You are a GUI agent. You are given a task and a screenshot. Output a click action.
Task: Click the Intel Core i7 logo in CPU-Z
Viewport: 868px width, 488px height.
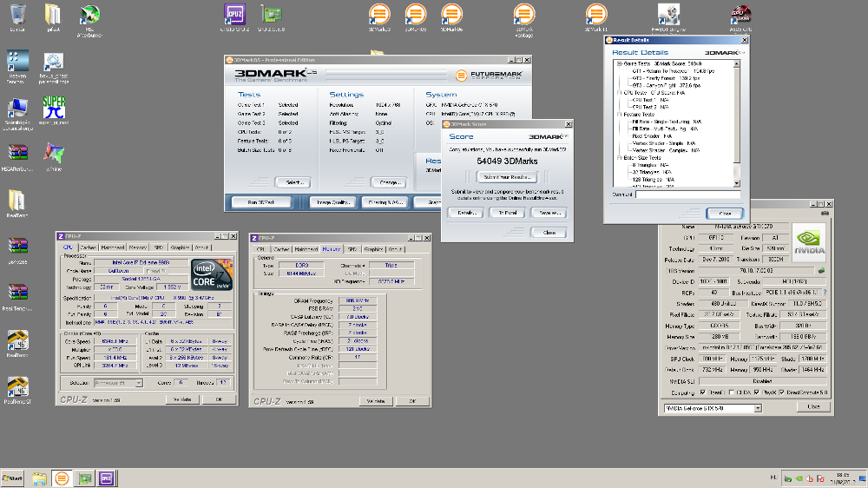point(212,275)
